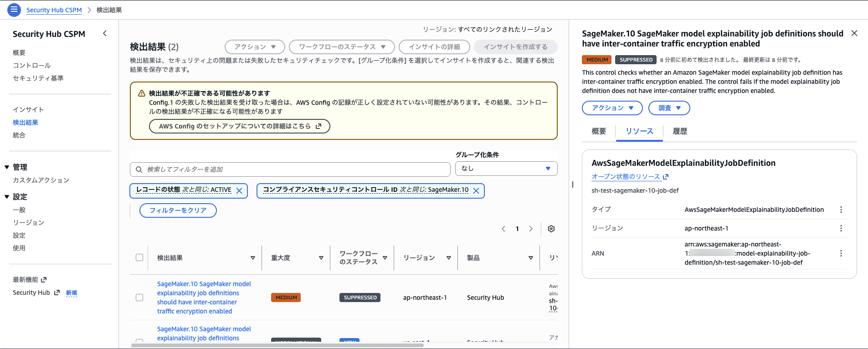Viewport: 868px width, 349px height.
Task: Open the グループ化条件 なし dropdown
Action: point(506,169)
